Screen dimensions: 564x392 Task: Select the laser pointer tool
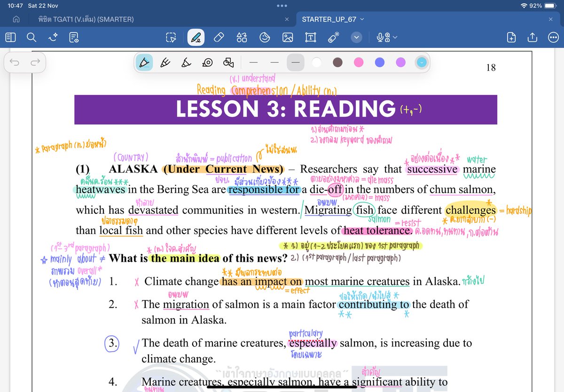pyautogui.click(x=334, y=37)
